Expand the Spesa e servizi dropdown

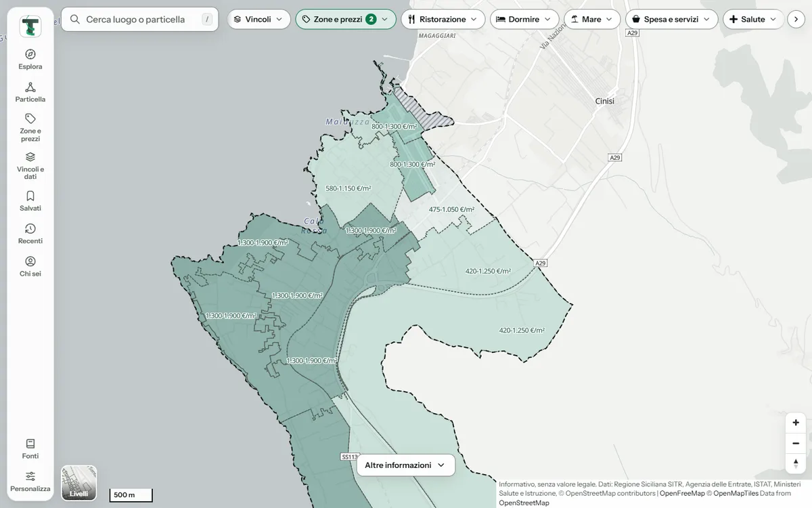pyautogui.click(x=672, y=20)
